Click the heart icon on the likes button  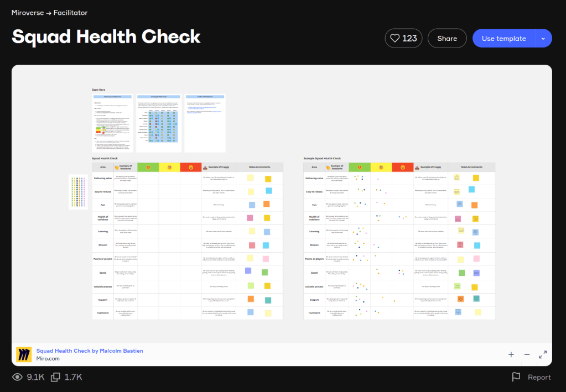[394, 38]
